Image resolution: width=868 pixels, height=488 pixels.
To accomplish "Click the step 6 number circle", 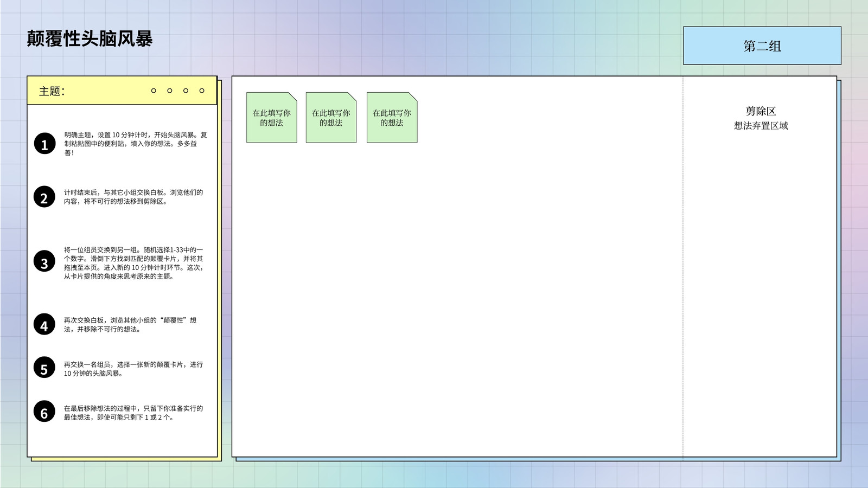I will point(44,412).
